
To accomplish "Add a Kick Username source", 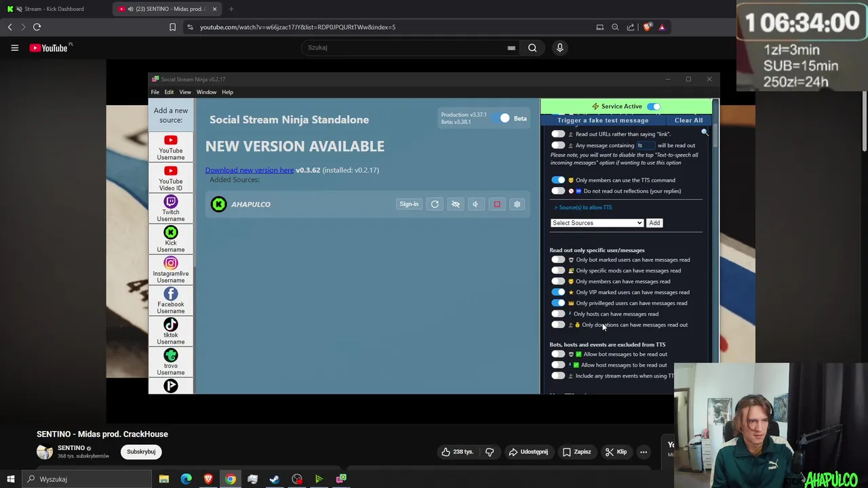I will (171, 239).
